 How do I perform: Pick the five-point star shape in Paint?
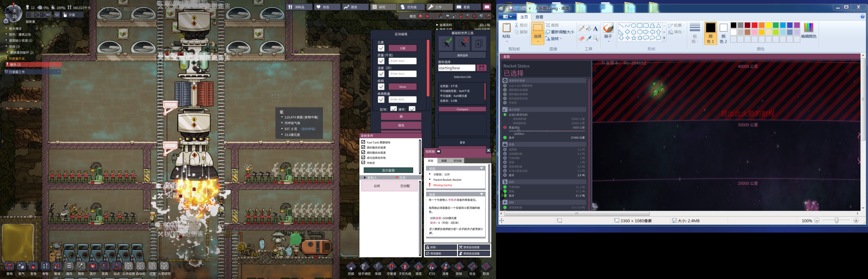coord(634,38)
